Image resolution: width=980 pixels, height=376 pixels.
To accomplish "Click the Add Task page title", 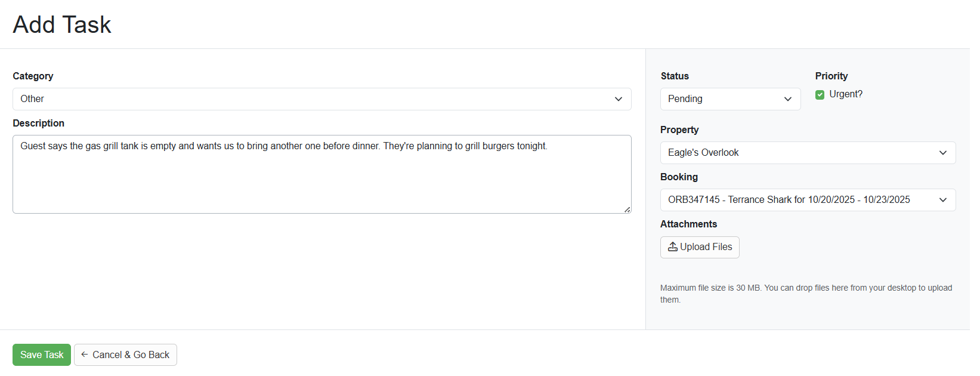I will pos(61,24).
